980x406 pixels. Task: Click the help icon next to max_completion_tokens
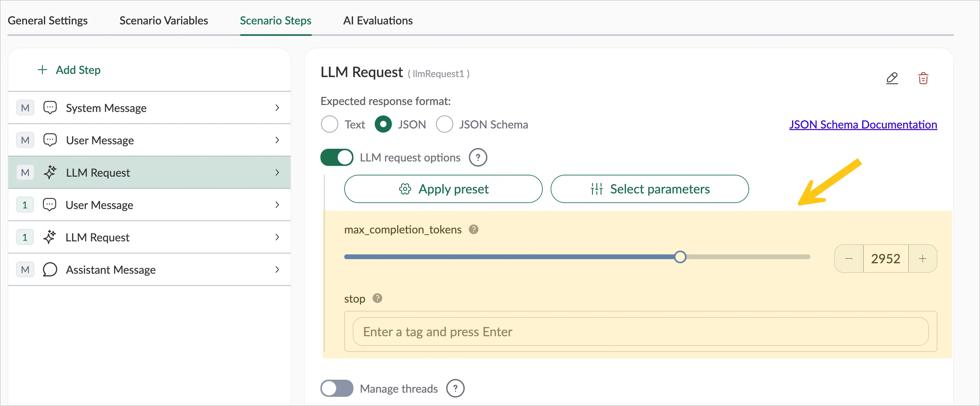[473, 229]
